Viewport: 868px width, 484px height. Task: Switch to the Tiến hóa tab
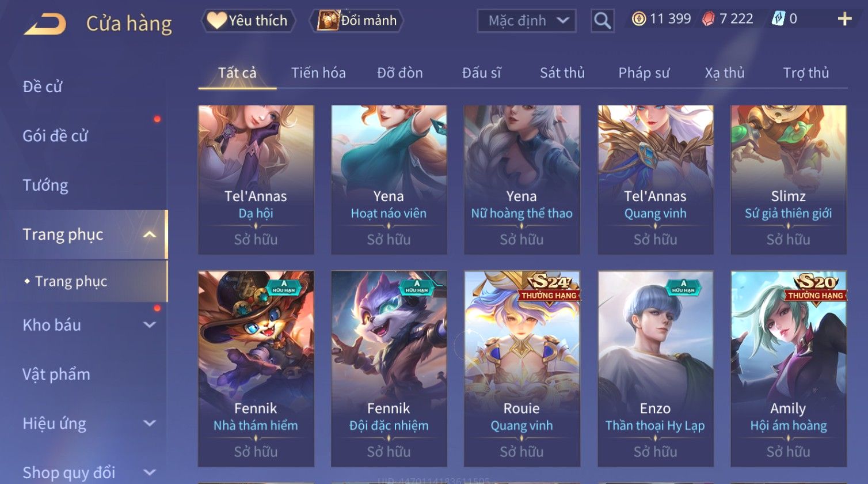318,73
